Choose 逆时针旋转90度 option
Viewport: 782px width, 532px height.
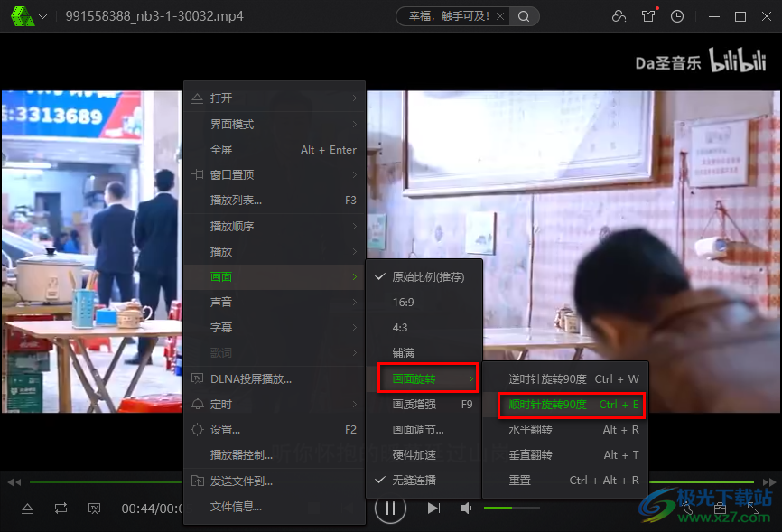pos(565,379)
